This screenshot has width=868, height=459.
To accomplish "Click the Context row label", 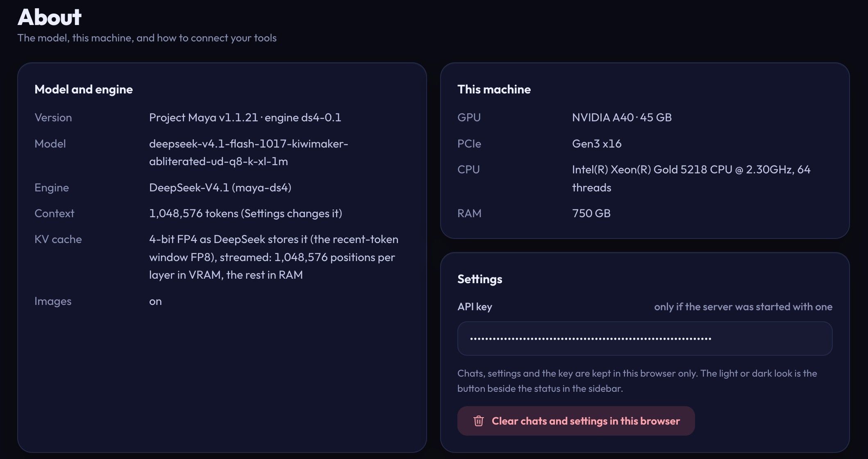I will coord(55,214).
